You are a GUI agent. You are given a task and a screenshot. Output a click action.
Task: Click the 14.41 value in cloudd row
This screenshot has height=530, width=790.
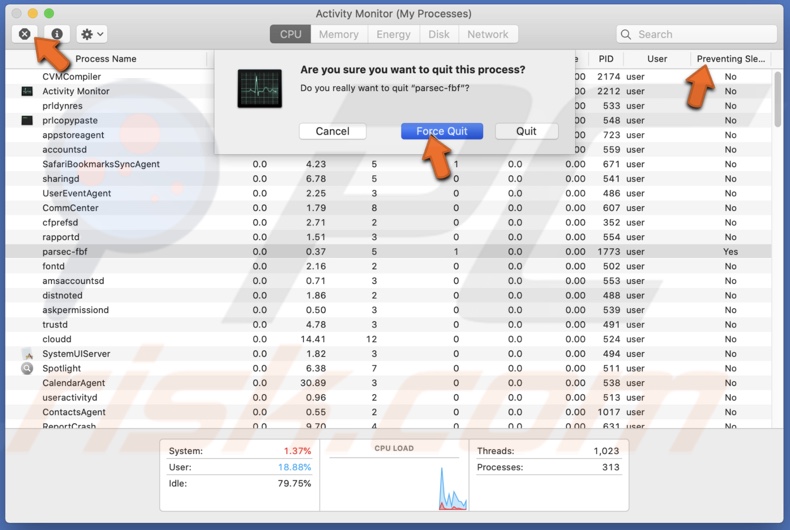tap(313, 339)
